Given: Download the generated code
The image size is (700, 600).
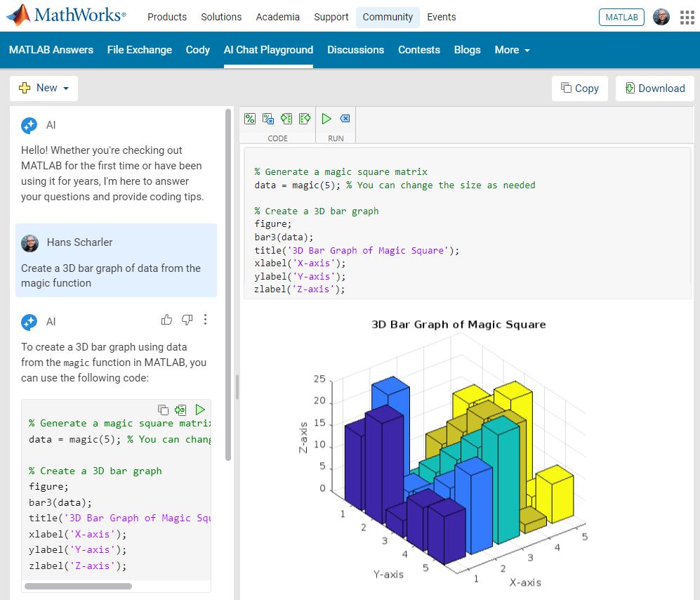Looking at the screenshot, I should 654,88.
